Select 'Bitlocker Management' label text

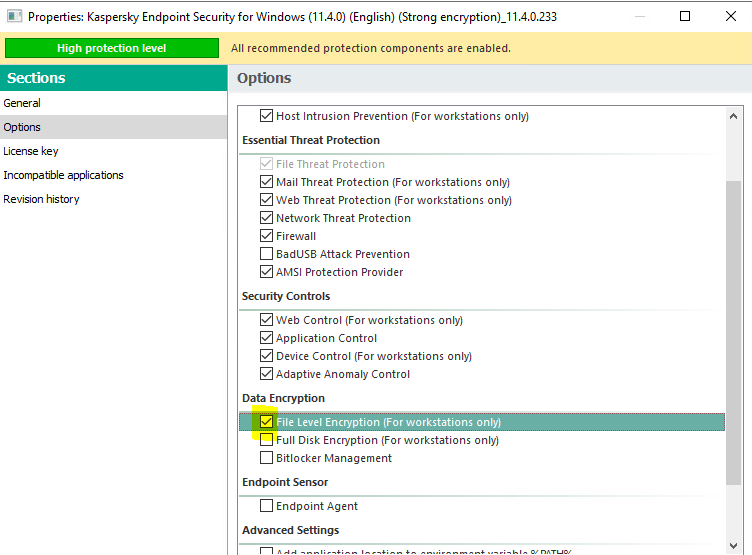tap(334, 458)
